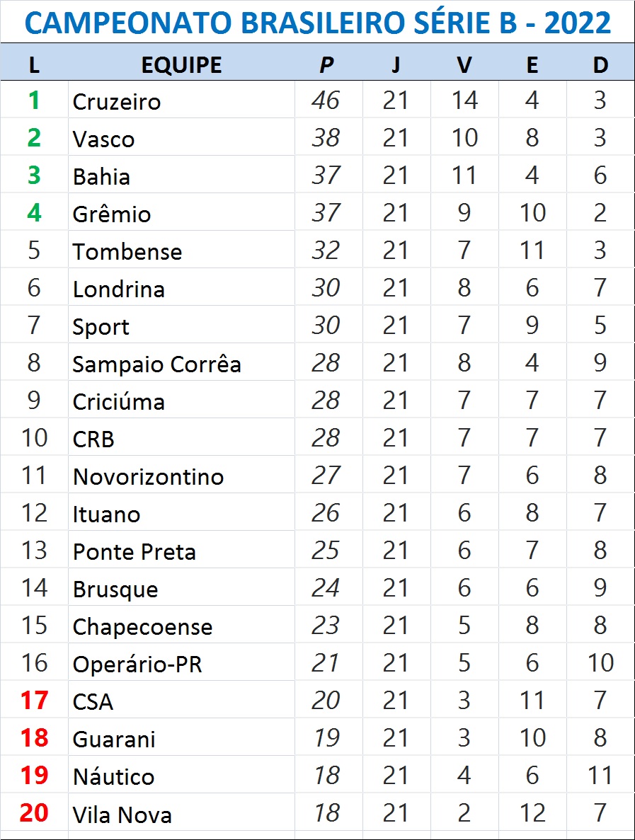Viewport: 635px width, 840px height.
Task: Click Vila Nova's draws value 12
Action: [x=532, y=812]
